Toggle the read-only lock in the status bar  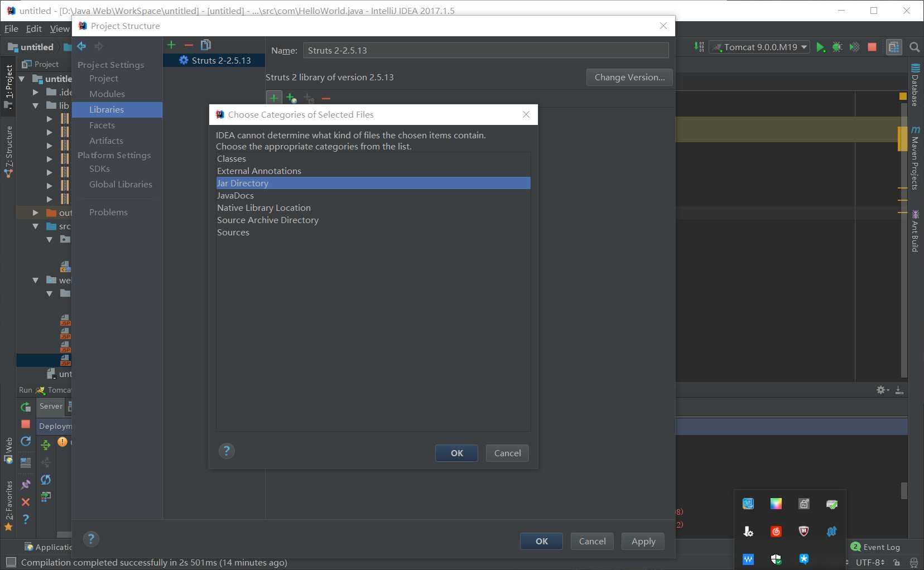coord(896,562)
